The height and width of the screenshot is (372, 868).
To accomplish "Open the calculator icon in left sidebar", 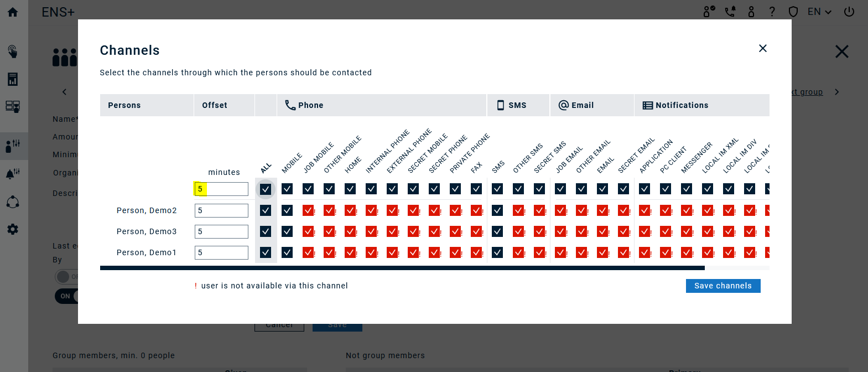I will tap(13, 79).
